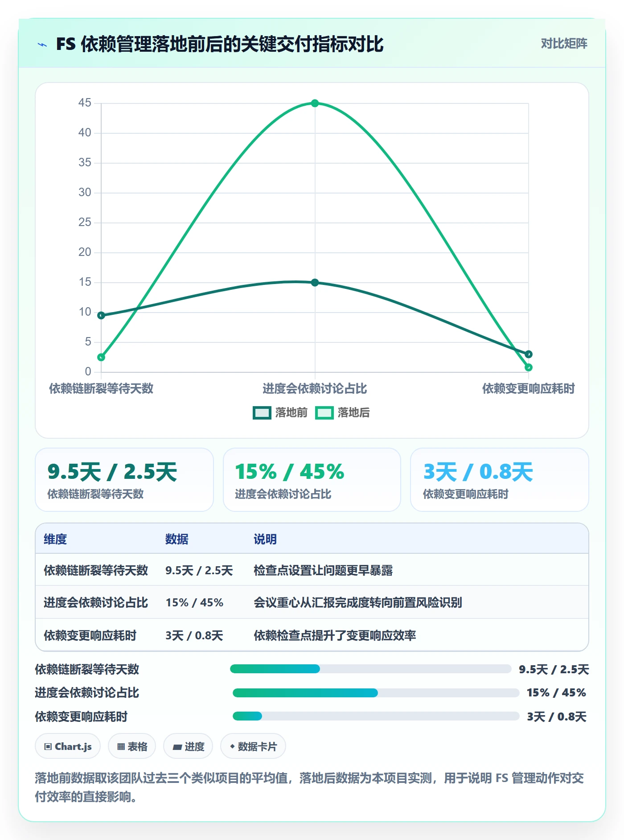
Task: Click the 数据卡片 tag chip
Action: [253, 746]
